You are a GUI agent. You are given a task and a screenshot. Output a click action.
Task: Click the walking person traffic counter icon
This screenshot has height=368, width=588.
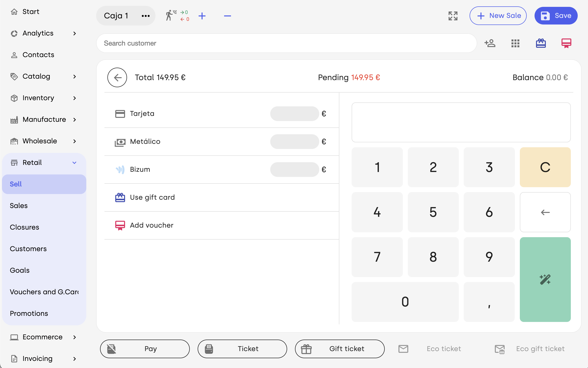[171, 16]
